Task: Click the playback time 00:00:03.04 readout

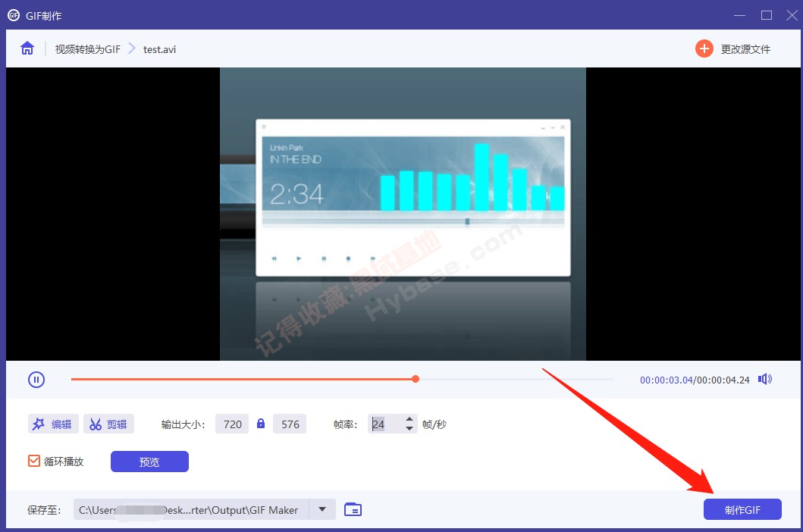Action: (667, 380)
